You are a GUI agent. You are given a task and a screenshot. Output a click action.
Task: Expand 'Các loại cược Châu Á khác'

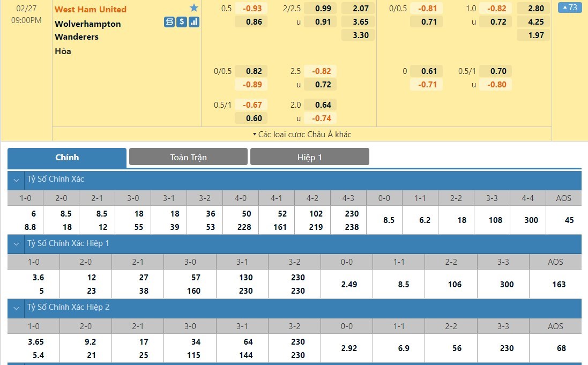pyautogui.click(x=302, y=135)
